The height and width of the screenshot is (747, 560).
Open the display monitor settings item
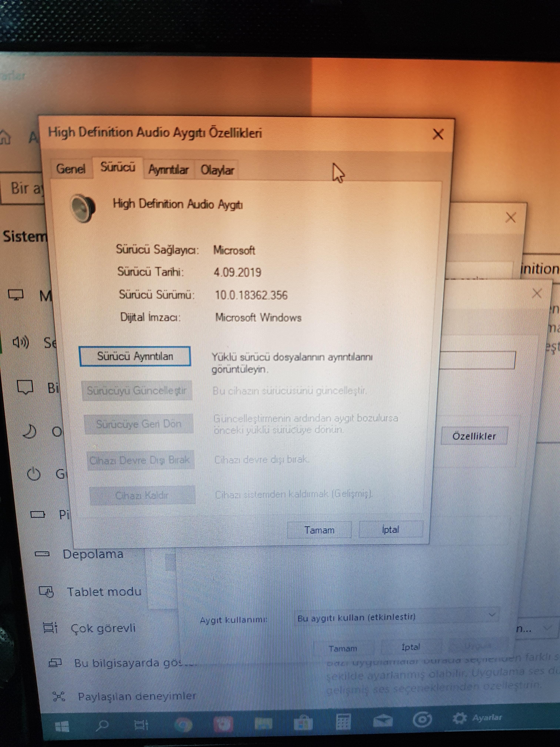point(30,296)
